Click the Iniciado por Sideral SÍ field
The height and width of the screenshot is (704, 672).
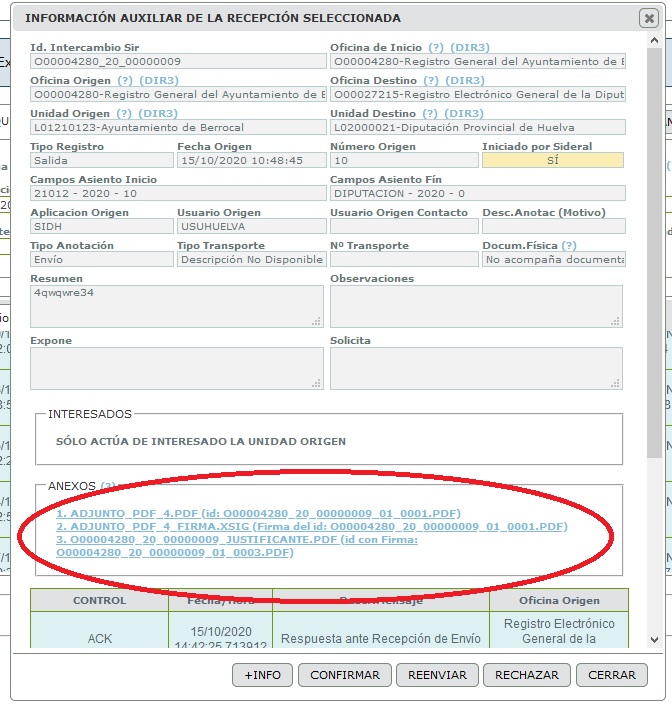click(553, 160)
